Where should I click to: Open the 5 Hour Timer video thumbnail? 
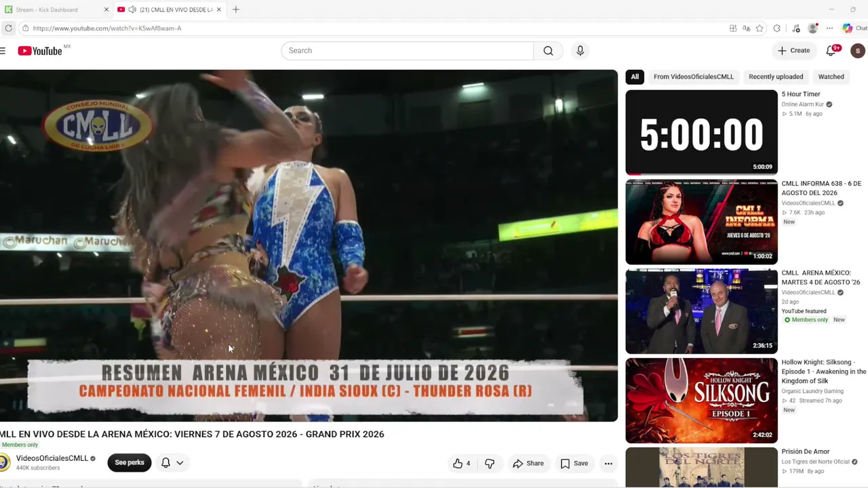(701, 132)
